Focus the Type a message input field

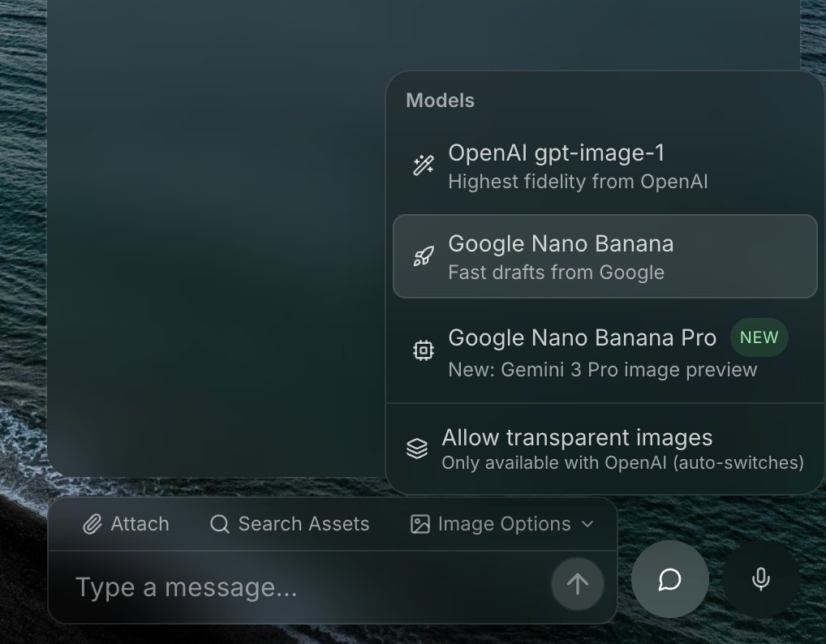point(311,587)
